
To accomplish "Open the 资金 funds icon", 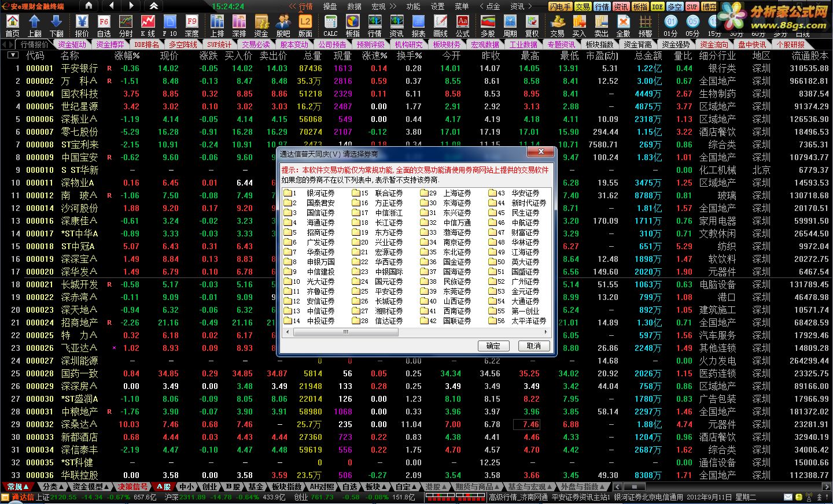I will point(261,26).
